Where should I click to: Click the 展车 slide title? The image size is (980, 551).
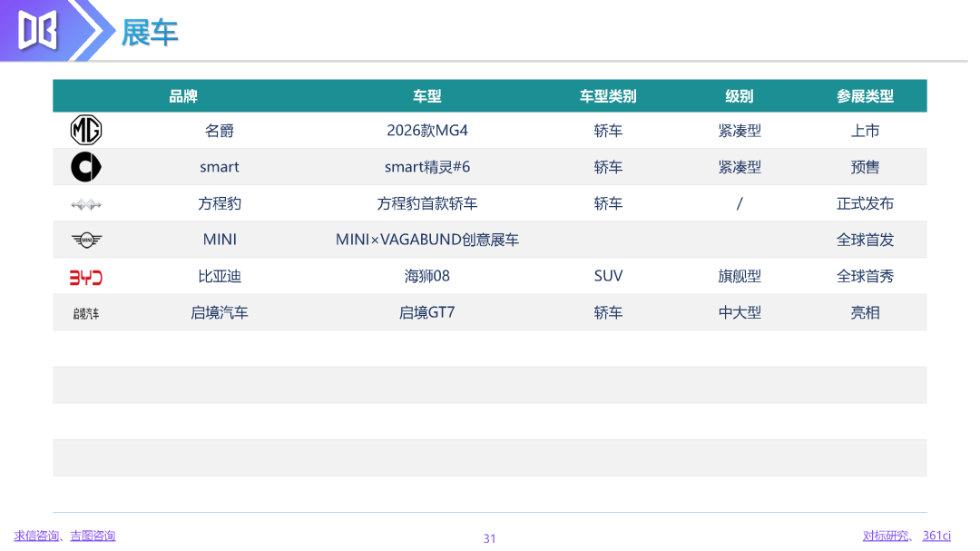point(150,33)
